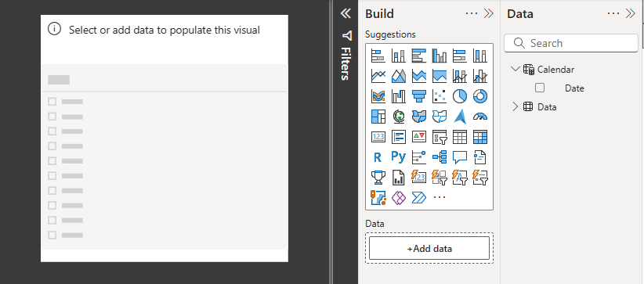The height and width of the screenshot is (284, 644).
Task: Select the Table visual
Action: [460, 137]
